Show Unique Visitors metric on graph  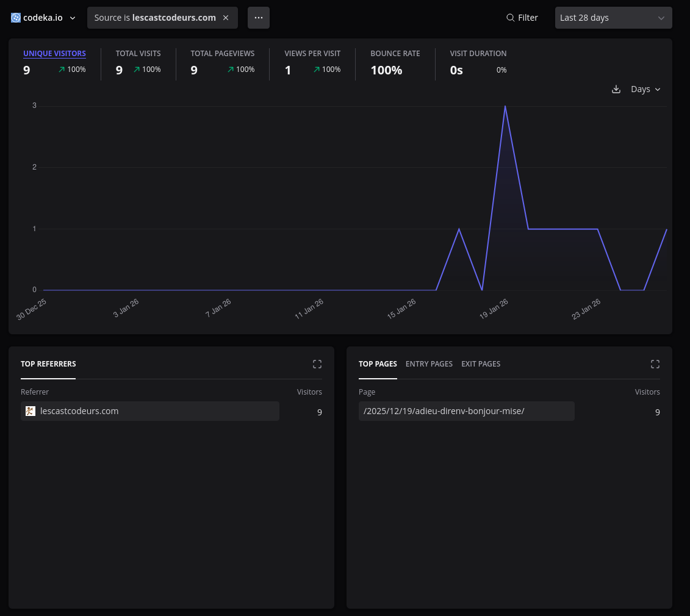tap(54, 54)
